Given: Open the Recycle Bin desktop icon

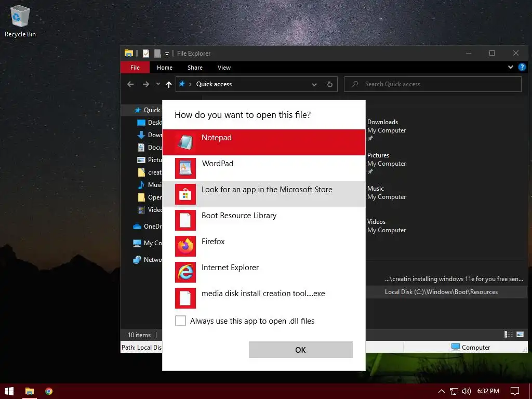Looking at the screenshot, I should [x=20, y=22].
